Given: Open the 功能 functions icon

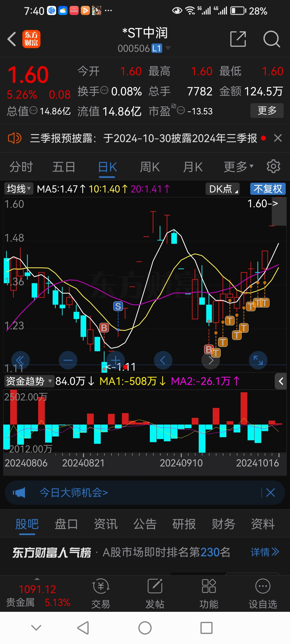Looking at the screenshot, I should (209, 593).
